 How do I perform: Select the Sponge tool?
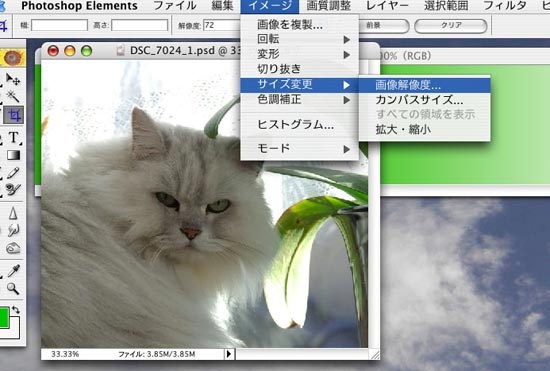click(13, 248)
